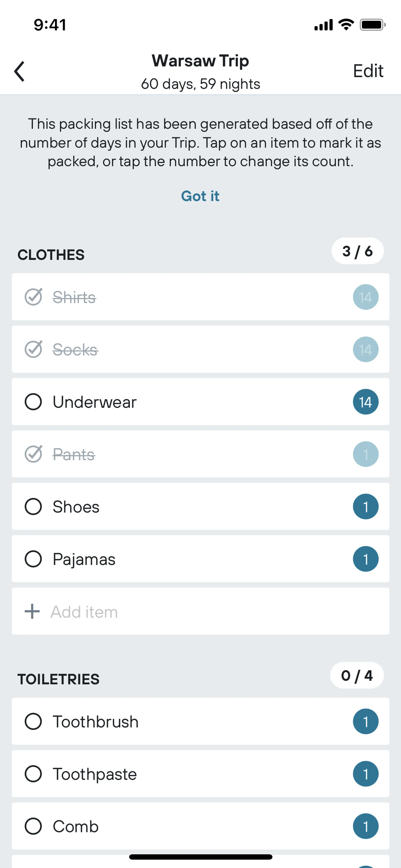This screenshot has width=401, height=868.
Task: Check the Shoes circle
Action: (33, 506)
